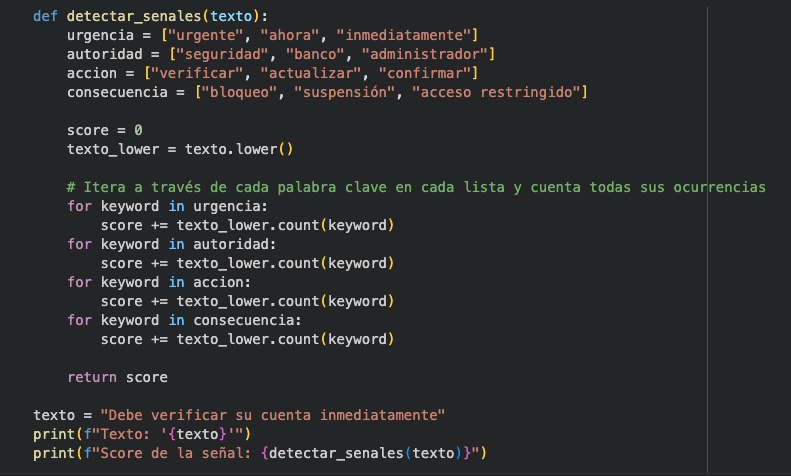Click the green comment line starting with Itera
Screen dimensions: 791x476
point(416,188)
